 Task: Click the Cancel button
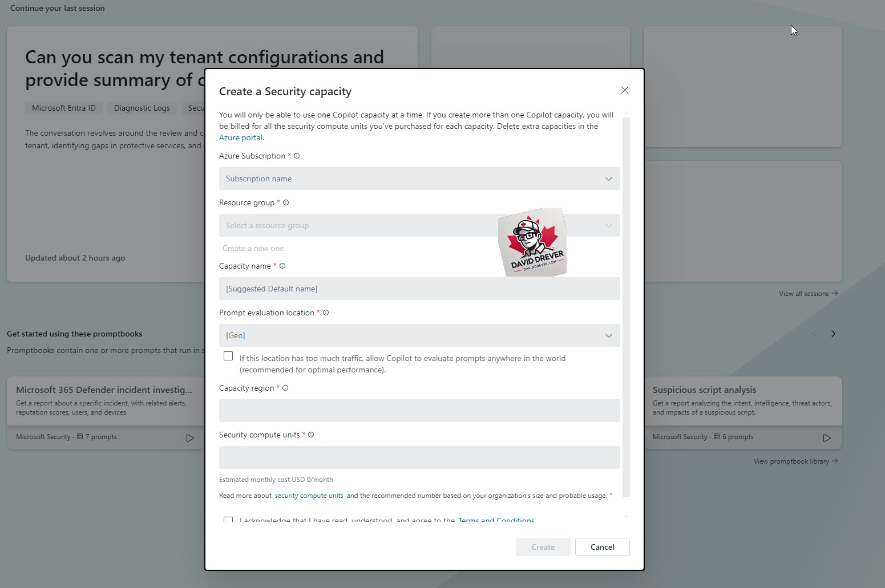(x=602, y=547)
